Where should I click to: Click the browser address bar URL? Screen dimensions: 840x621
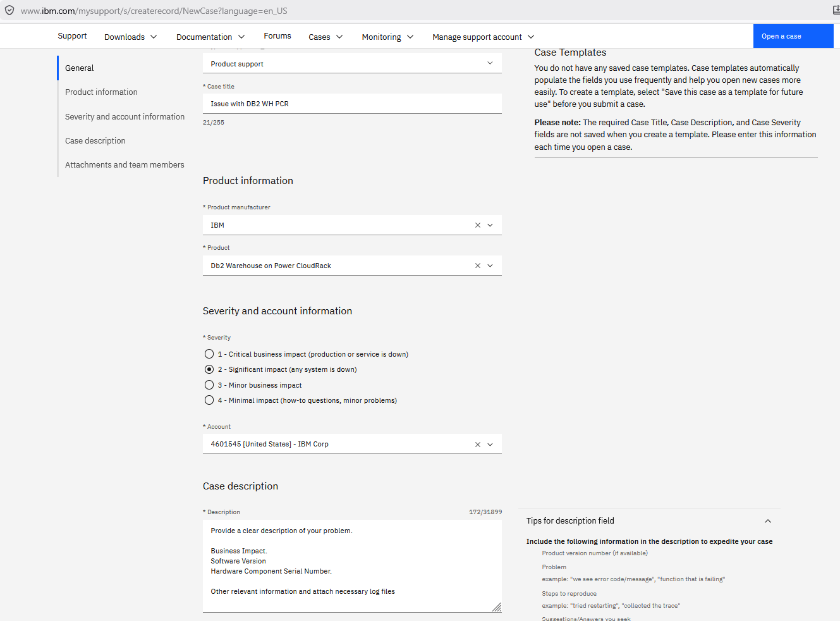154,11
